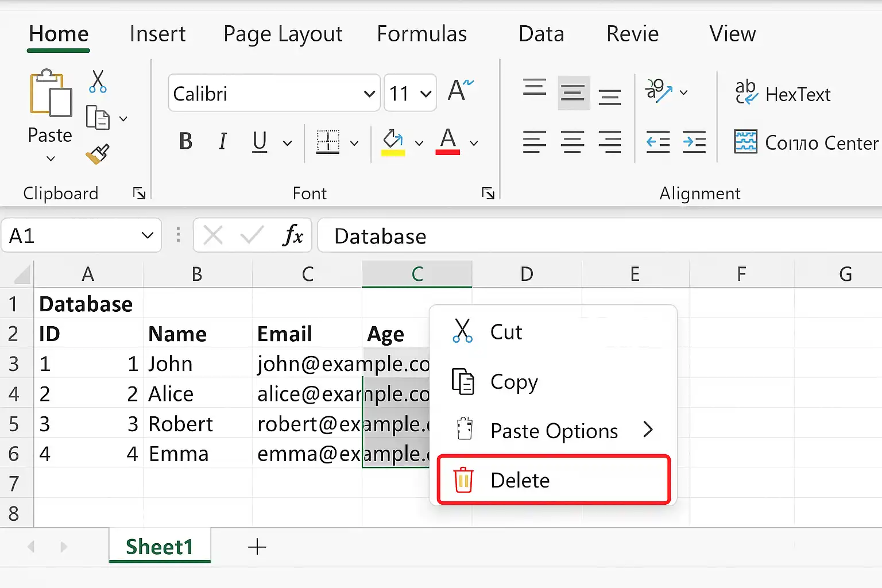Screen dimensions: 882x588
Task: Click the HexText wrap text button
Action: coord(783,94)
